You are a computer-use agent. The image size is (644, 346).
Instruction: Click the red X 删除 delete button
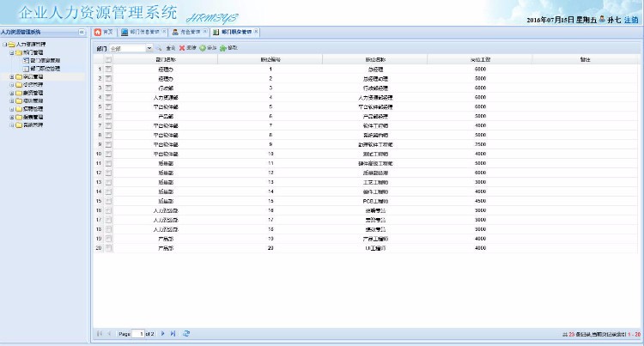click(188, 48)
